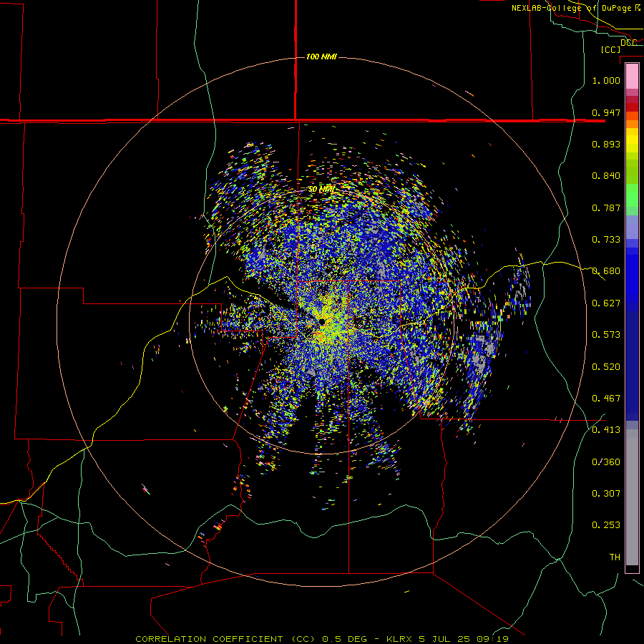Click the KLRX station identifier in caption

point(399,639)
